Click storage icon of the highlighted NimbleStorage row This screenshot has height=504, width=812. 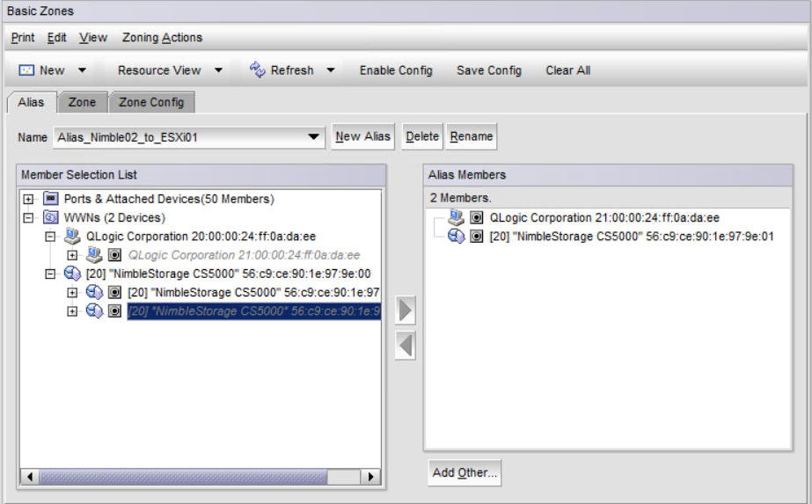94,310
